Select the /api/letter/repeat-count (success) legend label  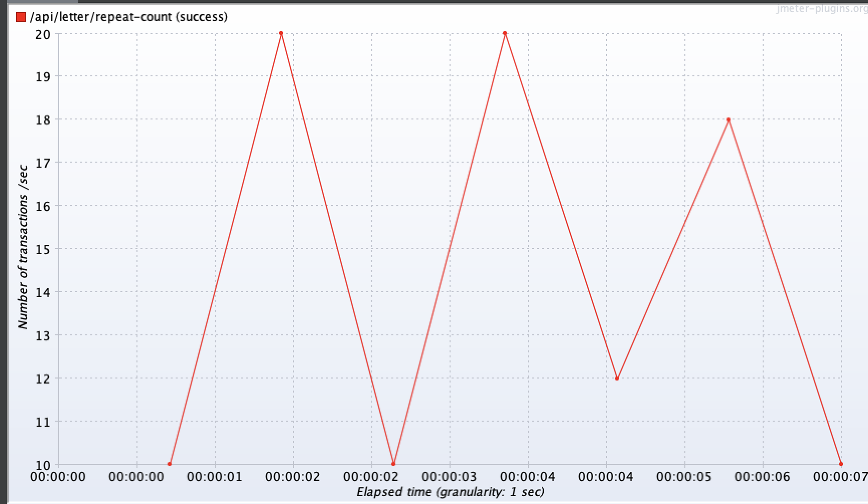tap(128, 17)
